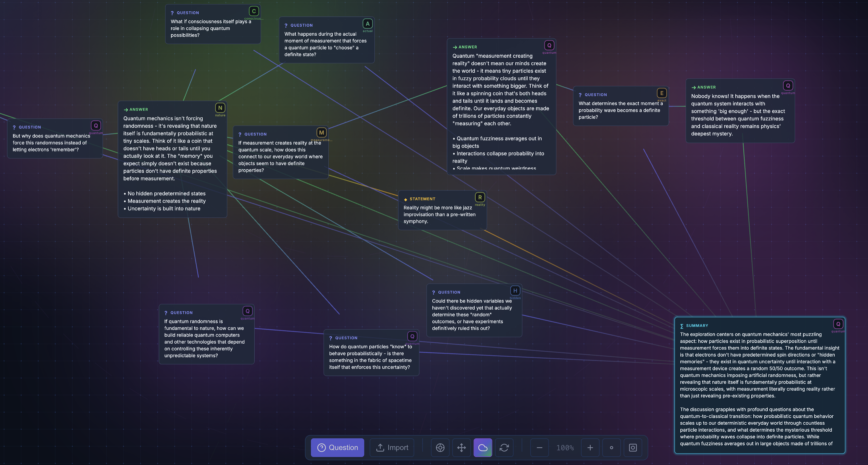Click the recenter view crosshair icon
Image resolution: width=868 pixels, height=465 pixels.
(x=440, y=447)
